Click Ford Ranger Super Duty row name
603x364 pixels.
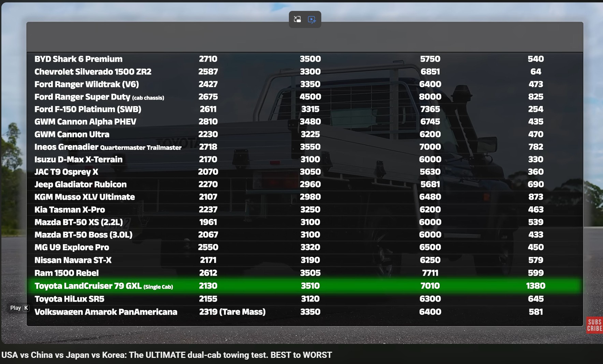[99, 97]
